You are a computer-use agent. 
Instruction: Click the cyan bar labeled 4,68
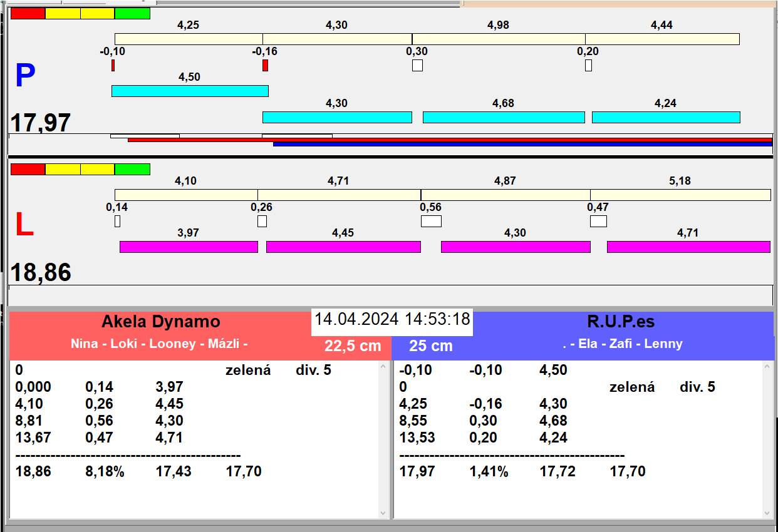pos(504,117)
